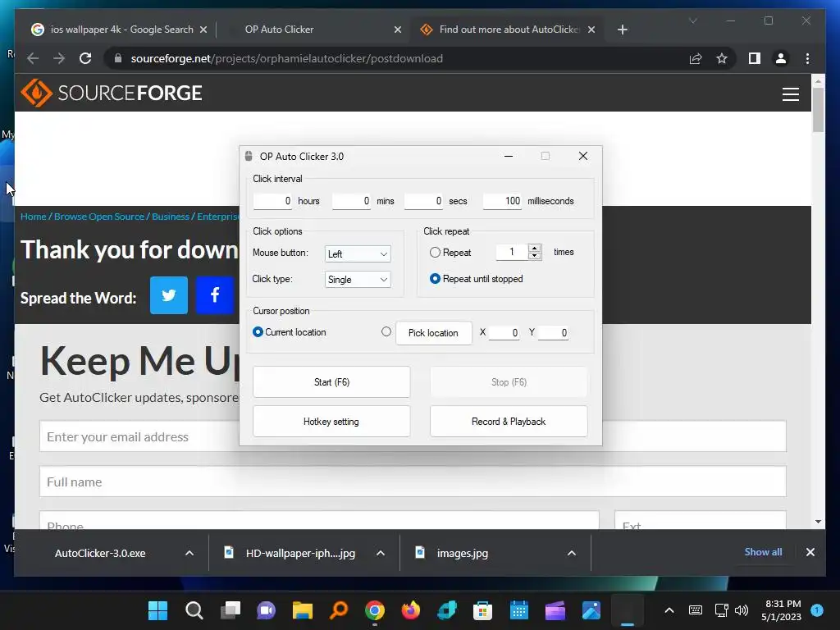Open the SourceForge hamburger menu
This screenshot has height=630, width=840.
(790, 94)
